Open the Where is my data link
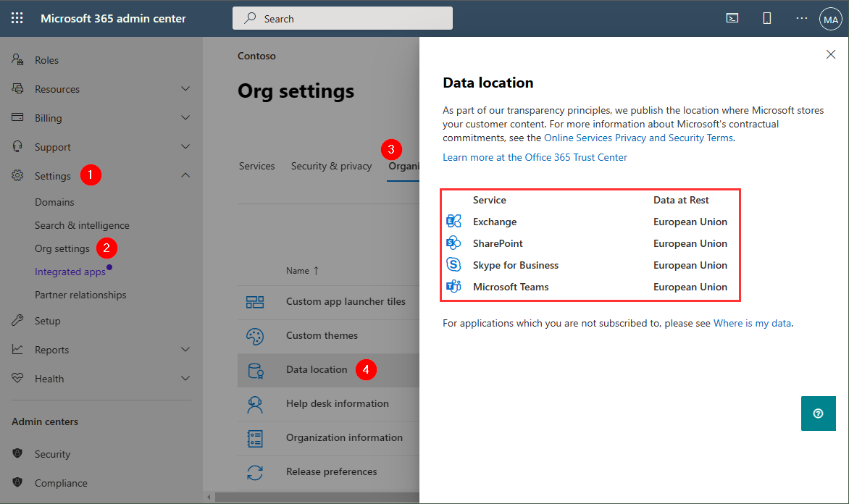The image size is (849, 504). pyautogui.click(x=752, y=323)
